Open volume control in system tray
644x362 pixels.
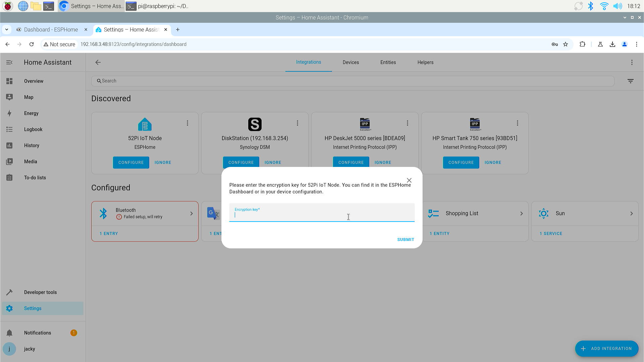617,6
